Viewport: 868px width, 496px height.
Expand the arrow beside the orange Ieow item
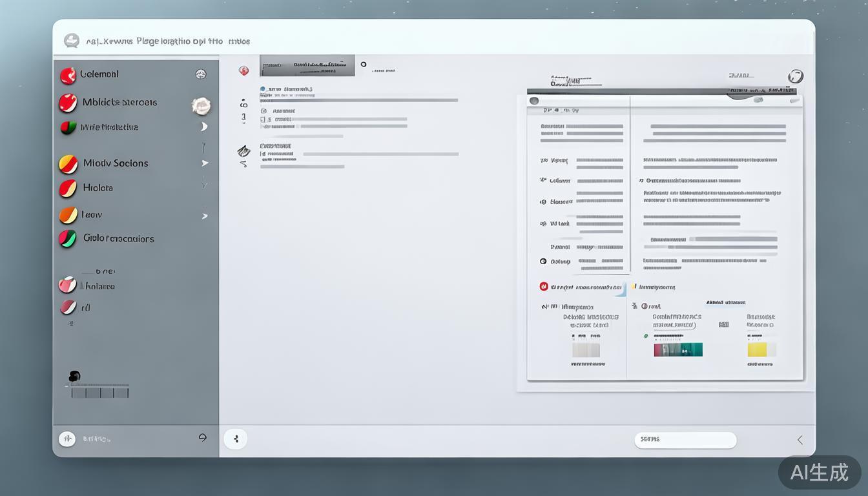click(x=205, y=216)
